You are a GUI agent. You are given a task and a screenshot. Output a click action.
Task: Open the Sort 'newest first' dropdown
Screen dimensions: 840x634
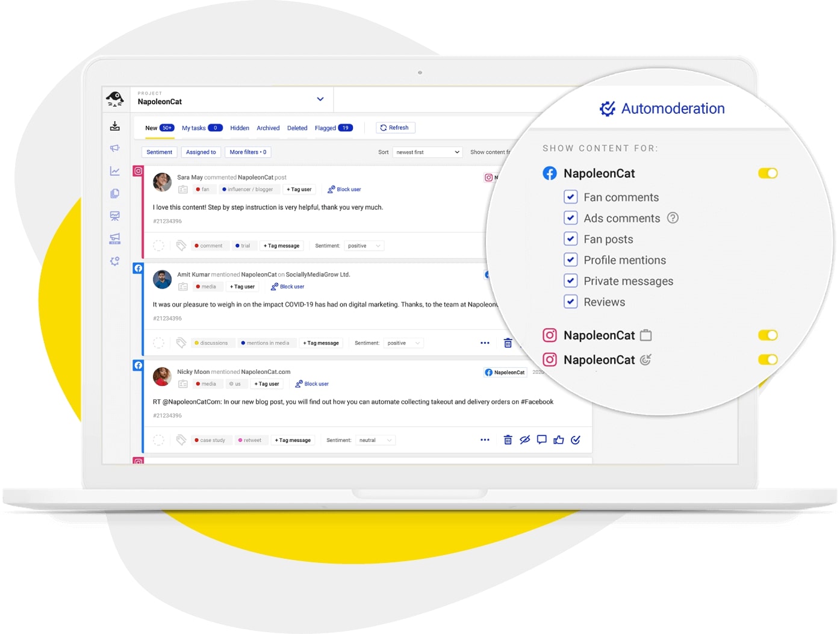(x=428, y=152)
